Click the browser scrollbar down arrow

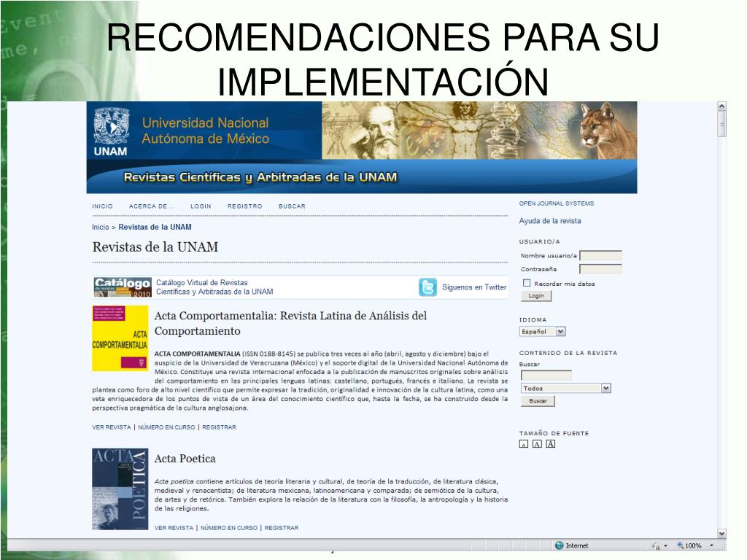point(721,534)
